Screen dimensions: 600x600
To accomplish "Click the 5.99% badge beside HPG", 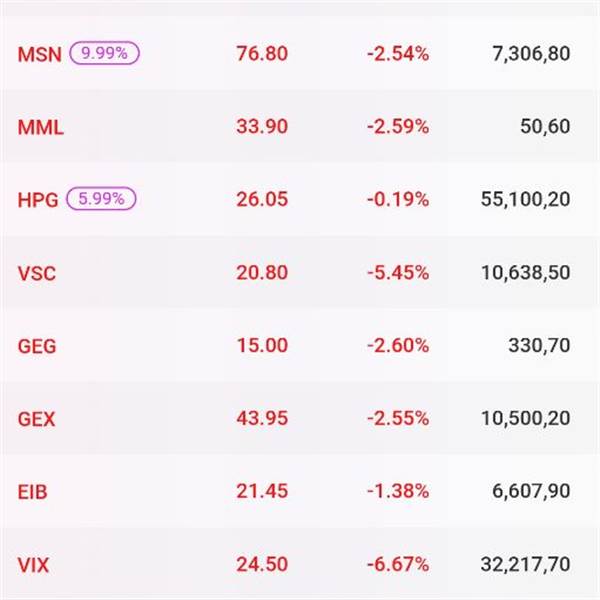I will (101, 199).
